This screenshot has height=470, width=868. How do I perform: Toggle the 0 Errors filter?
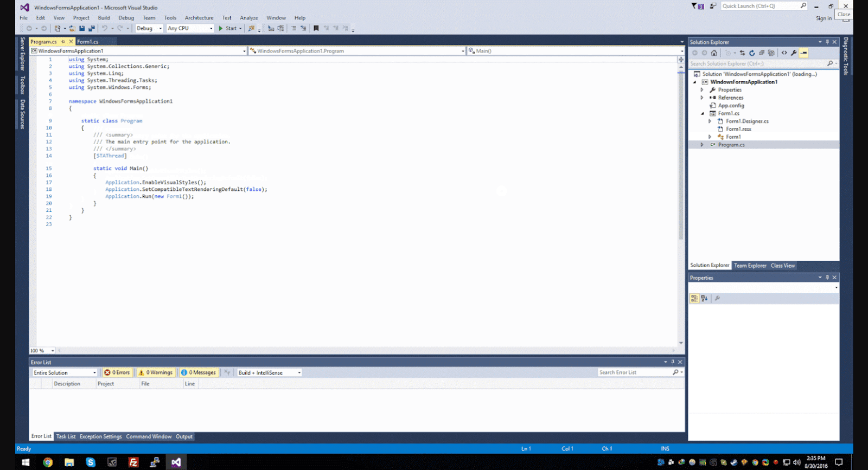point(117,372)
